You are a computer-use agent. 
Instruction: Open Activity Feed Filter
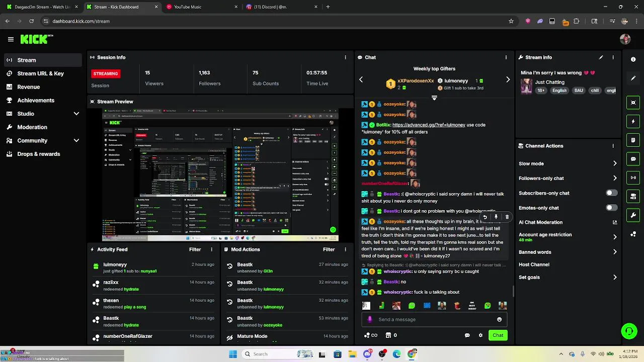point(195,249)
